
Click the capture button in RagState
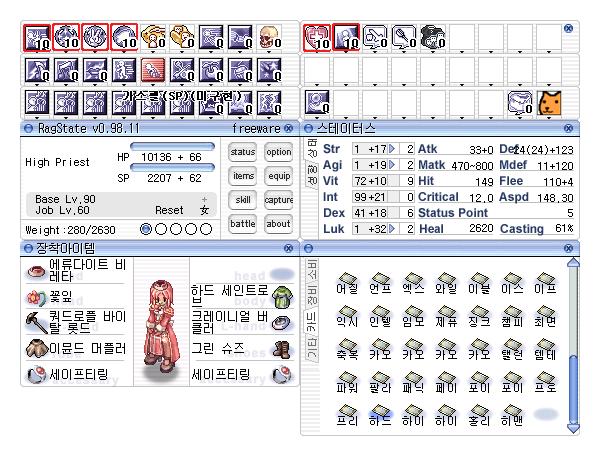pyautogui.click(x=278, y=200)
